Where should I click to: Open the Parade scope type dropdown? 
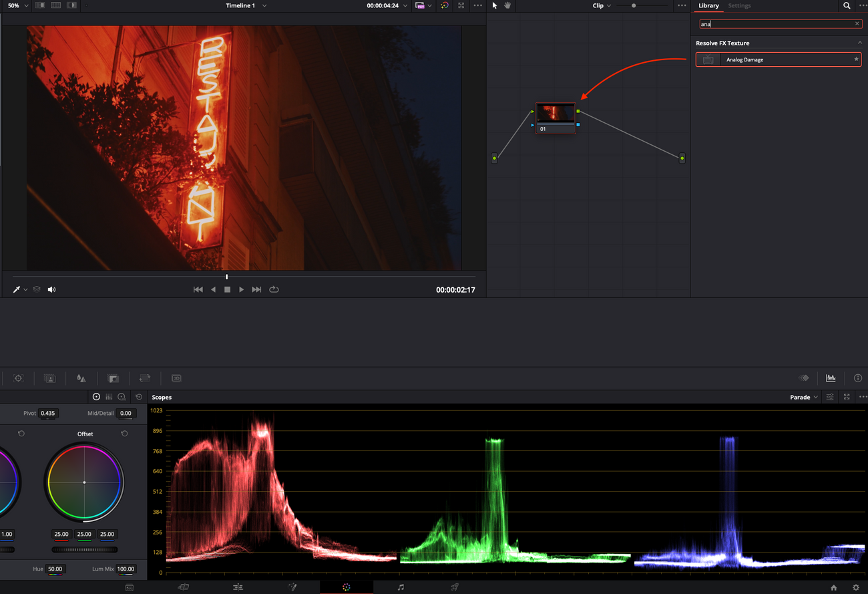coord(804,397)
